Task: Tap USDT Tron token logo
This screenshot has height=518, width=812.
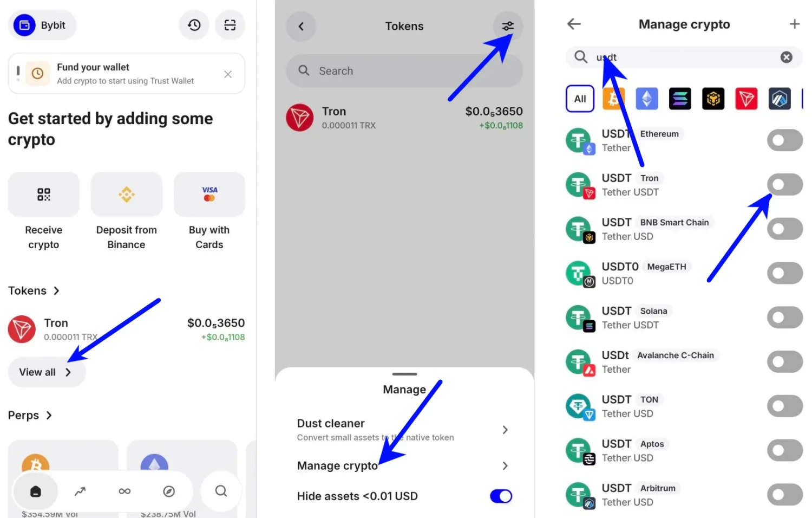Action: click(x=580, y=185)
